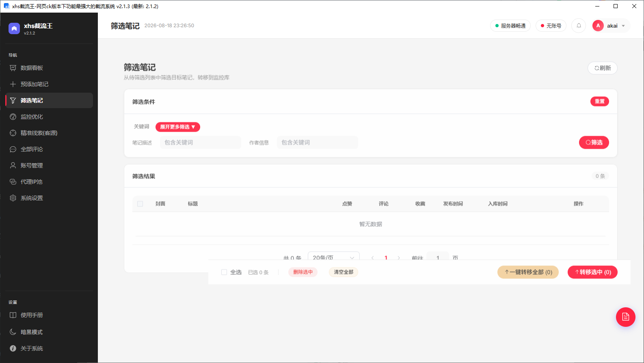Click the 入库时间 column header

(498, 204)
